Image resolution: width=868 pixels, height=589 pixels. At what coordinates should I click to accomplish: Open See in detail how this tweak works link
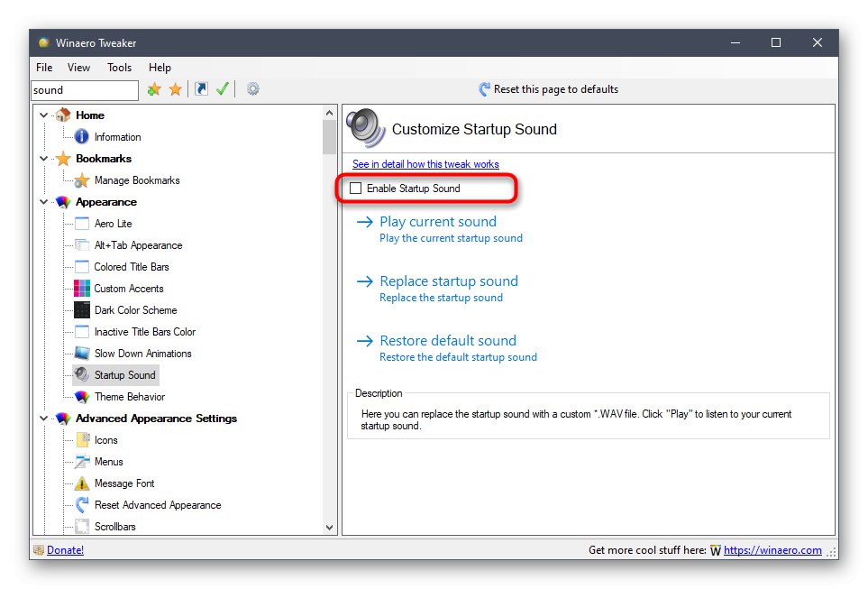[425, 164]
